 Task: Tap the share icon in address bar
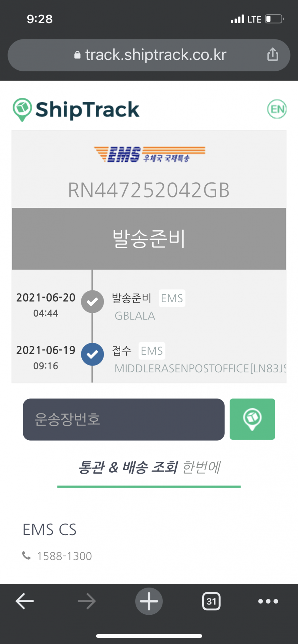point(272,54)
